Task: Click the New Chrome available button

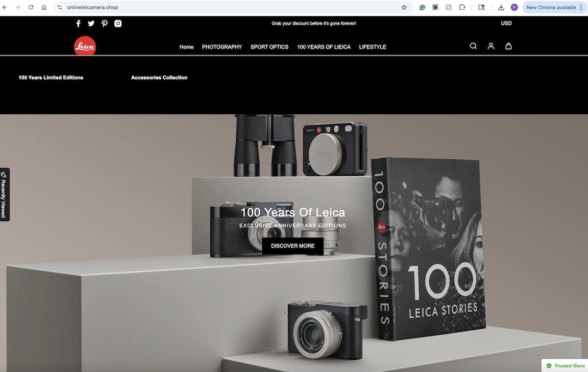Action: (x=551, y=7)
